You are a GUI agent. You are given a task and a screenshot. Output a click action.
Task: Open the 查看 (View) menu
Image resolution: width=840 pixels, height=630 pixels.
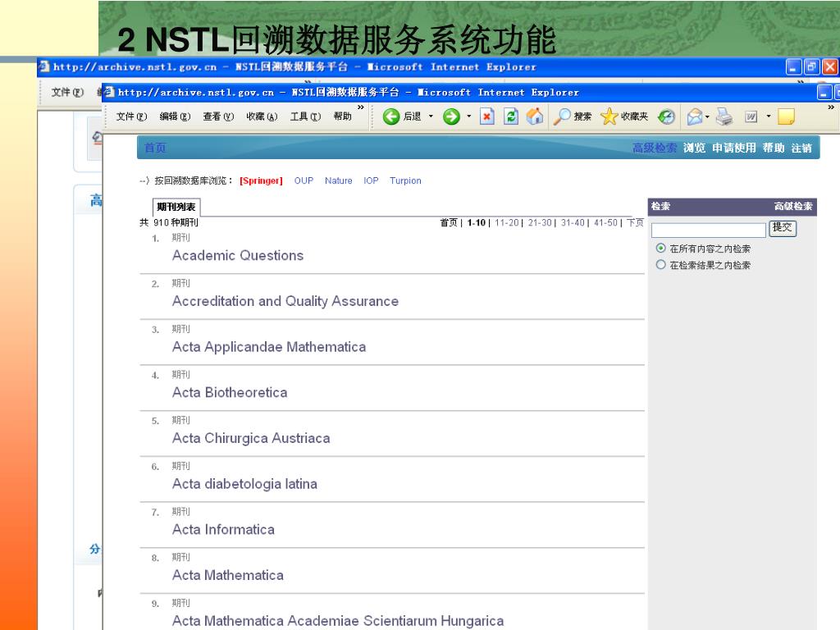tap(218, 116)
